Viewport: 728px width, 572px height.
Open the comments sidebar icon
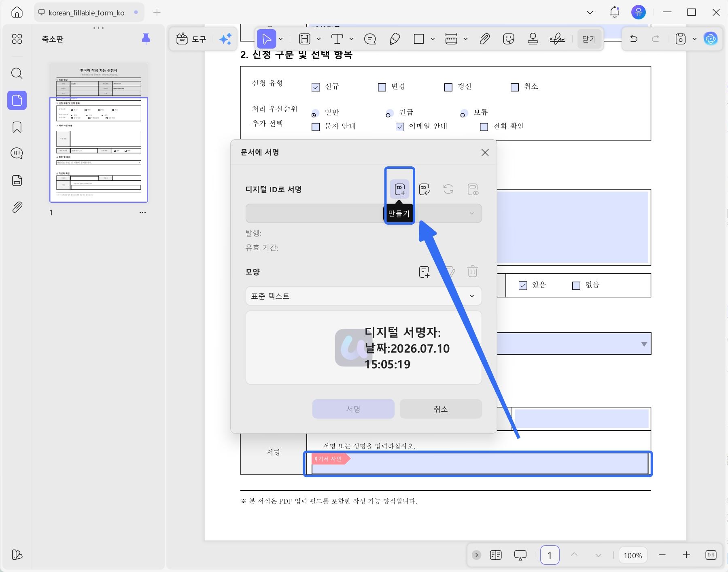click(17, 153)
